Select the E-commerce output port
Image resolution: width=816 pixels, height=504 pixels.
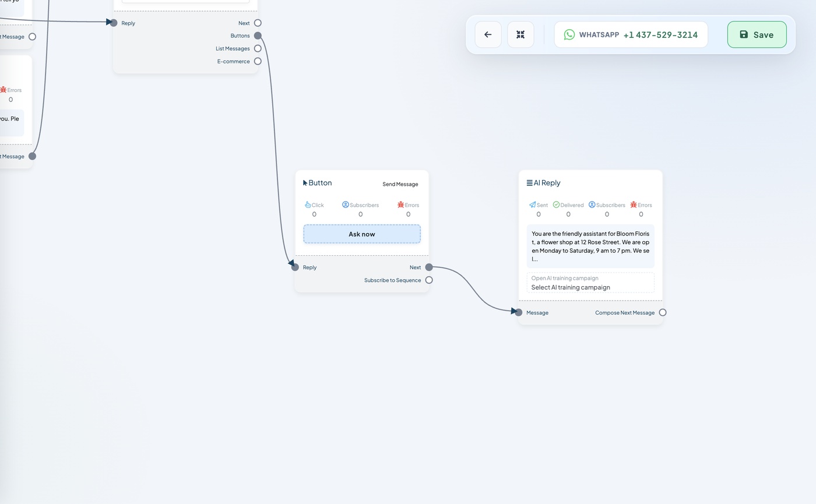[258, 61]
